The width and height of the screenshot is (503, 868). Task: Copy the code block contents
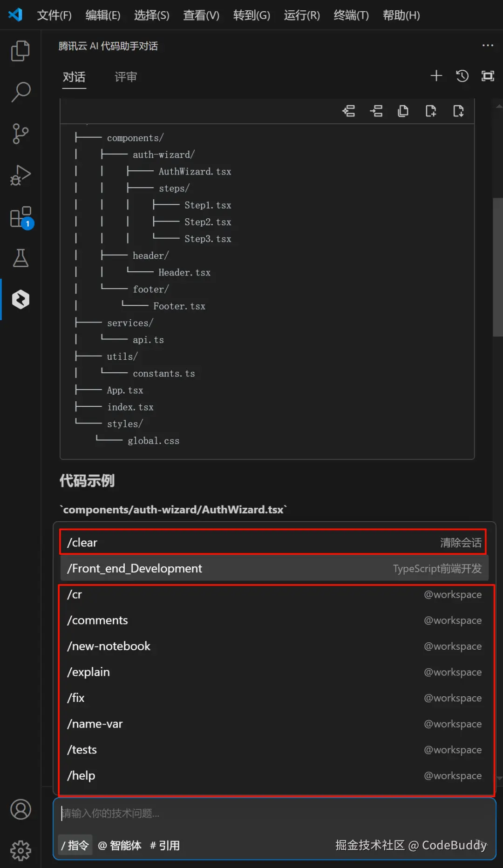403,111
